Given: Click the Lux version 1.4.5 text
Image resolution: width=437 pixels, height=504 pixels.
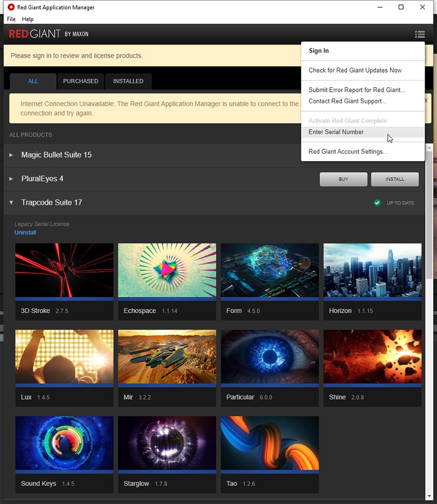Looking at the screenshot, I should point(43,397).
